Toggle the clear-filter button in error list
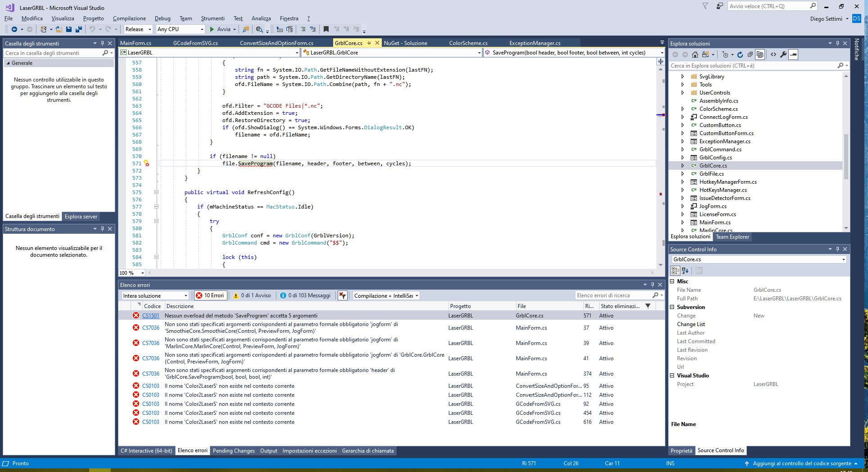Image resolution: width=868 pixels, height=472 pixels. (343, 295)
